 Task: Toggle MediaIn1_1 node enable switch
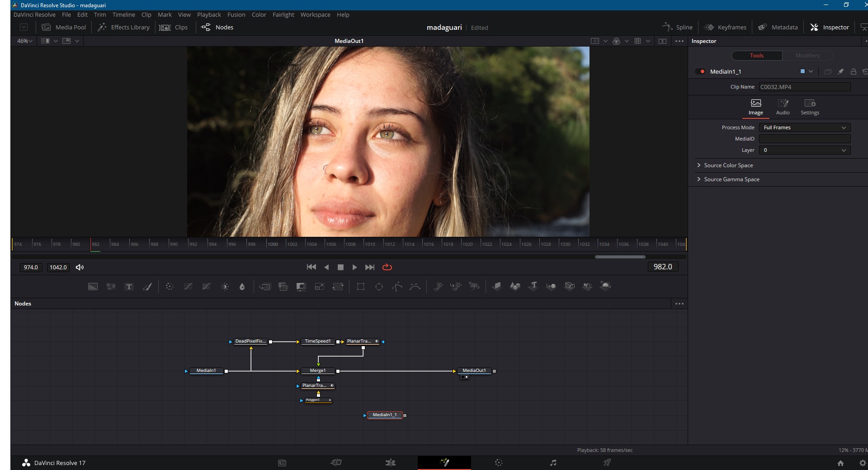(x=700, y=71)
